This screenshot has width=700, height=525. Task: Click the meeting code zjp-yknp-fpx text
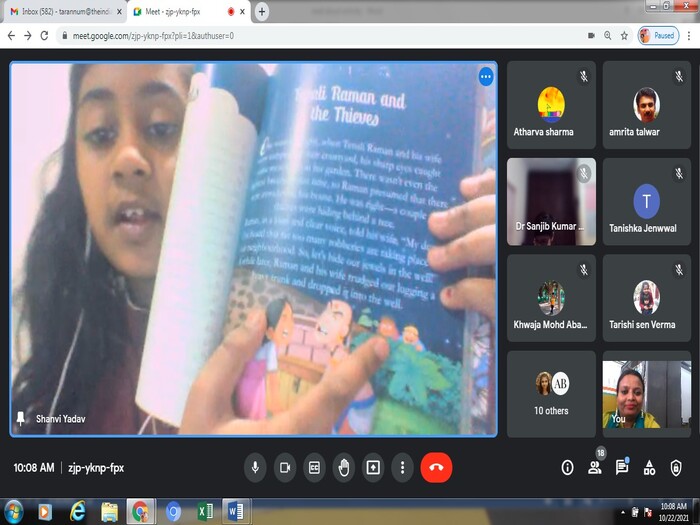click(96, 468)
